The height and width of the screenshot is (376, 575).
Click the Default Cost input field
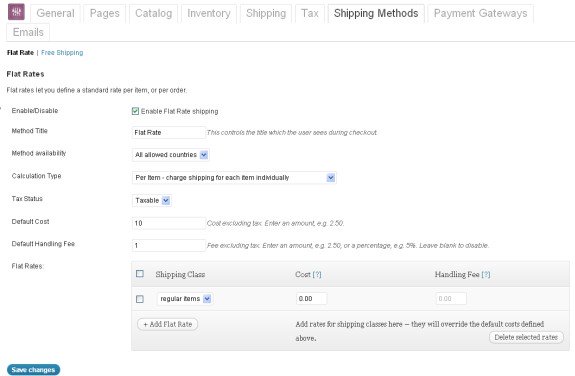pyautogui.click(x=168, y=223)
